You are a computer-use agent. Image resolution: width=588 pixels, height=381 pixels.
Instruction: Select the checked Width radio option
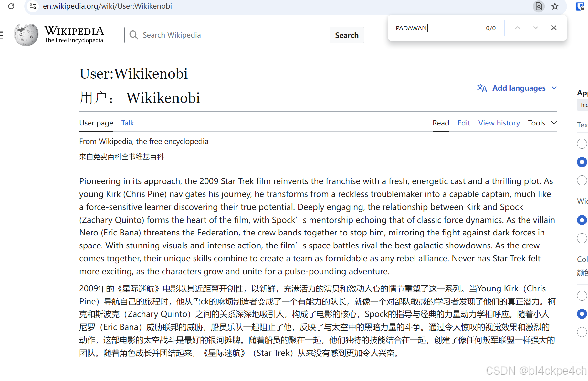582,220
